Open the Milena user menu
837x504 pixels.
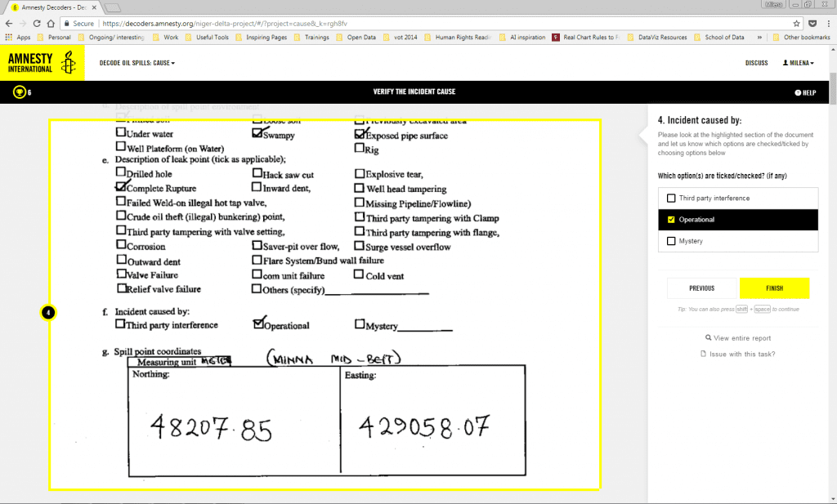click(x=798, y=63)
